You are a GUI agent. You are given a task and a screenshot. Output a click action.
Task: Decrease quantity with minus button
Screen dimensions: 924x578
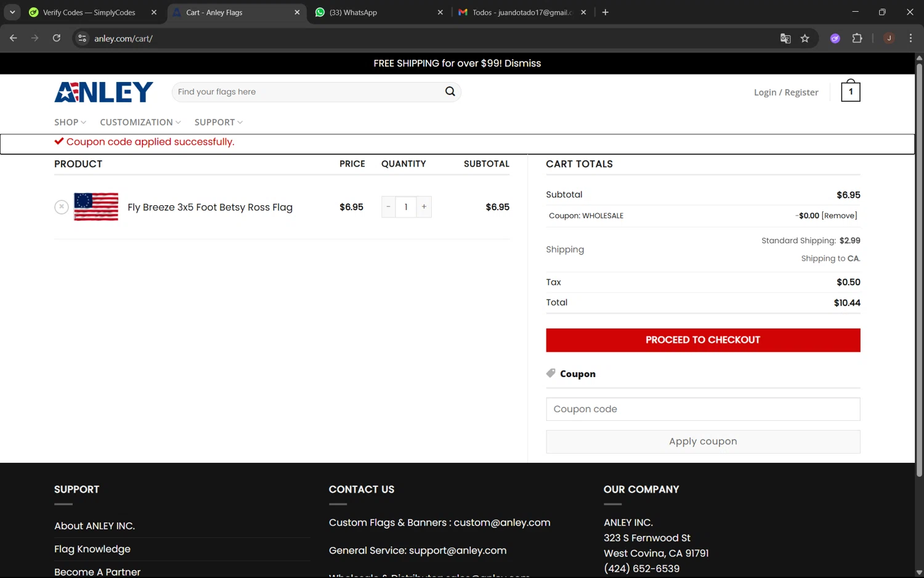point(388,207)
